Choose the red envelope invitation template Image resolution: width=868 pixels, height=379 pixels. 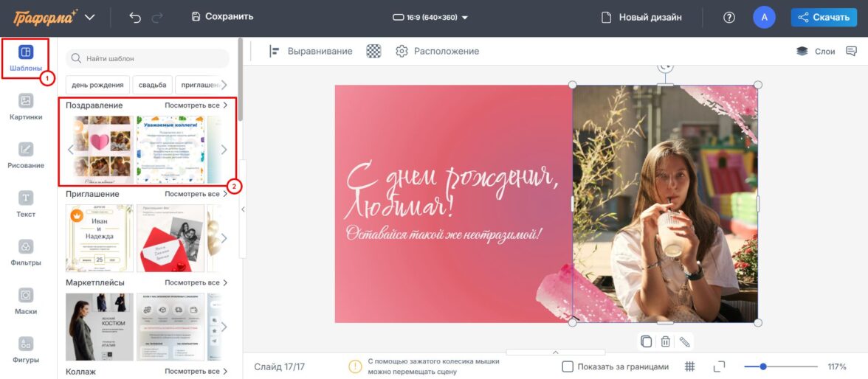point(170,238)
